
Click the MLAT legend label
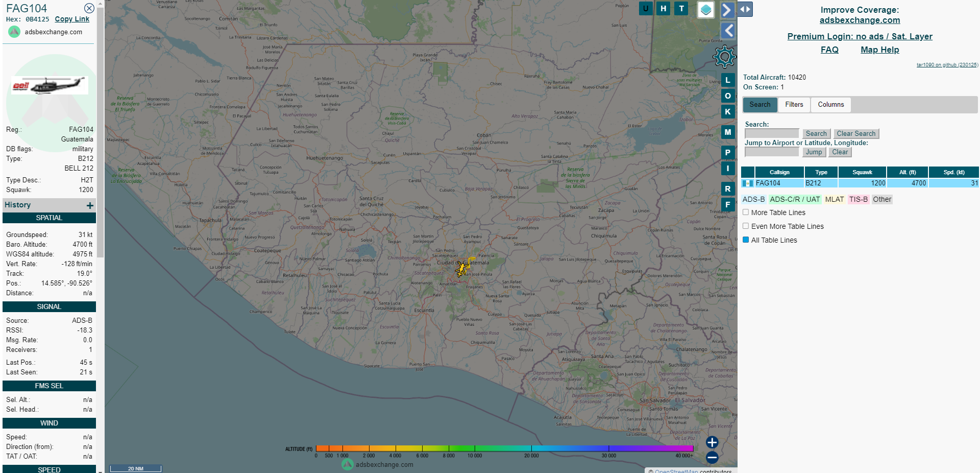pos(835,200)
